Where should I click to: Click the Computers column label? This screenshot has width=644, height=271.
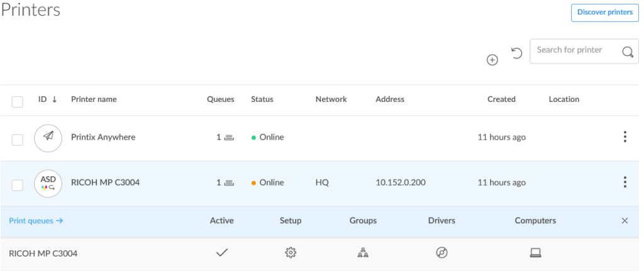pyautogui.click(x=536, y=221)
